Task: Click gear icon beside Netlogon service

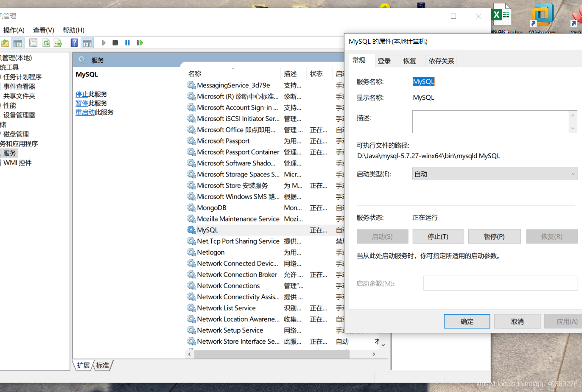Action: [x=191, y=252]
